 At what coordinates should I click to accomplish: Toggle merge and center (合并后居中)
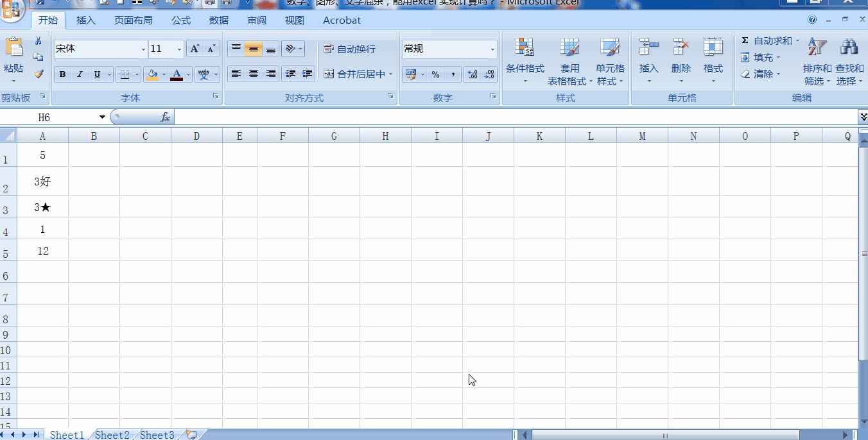coord(353,74)
